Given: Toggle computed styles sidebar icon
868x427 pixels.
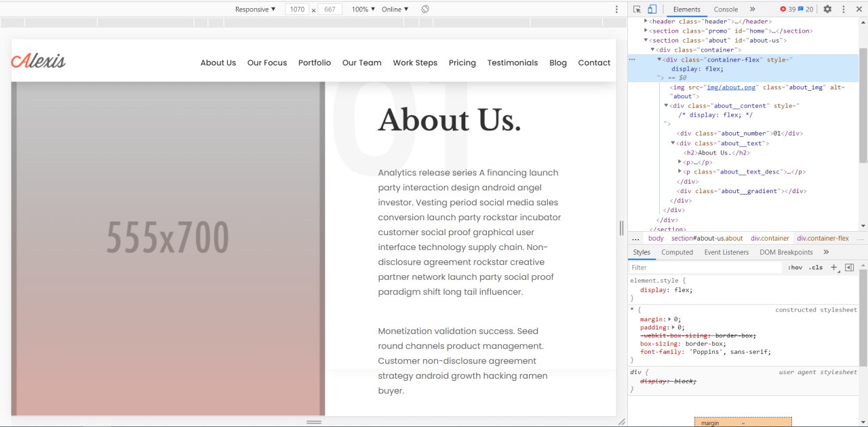Looking at the screenshot, I should pos(849,268).
